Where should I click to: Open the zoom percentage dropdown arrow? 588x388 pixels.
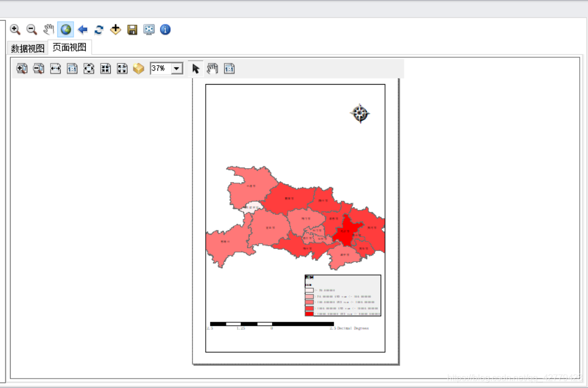pos(177,68)
